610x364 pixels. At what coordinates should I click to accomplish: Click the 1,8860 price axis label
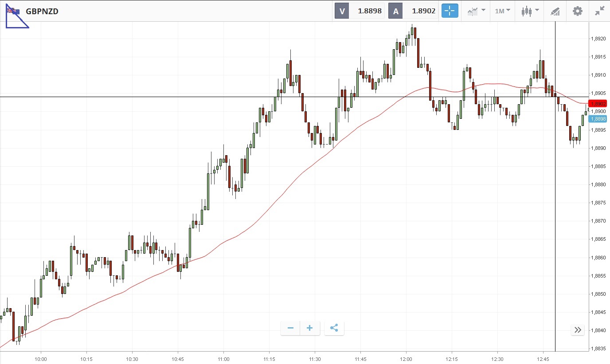click(x=598, y=258)
